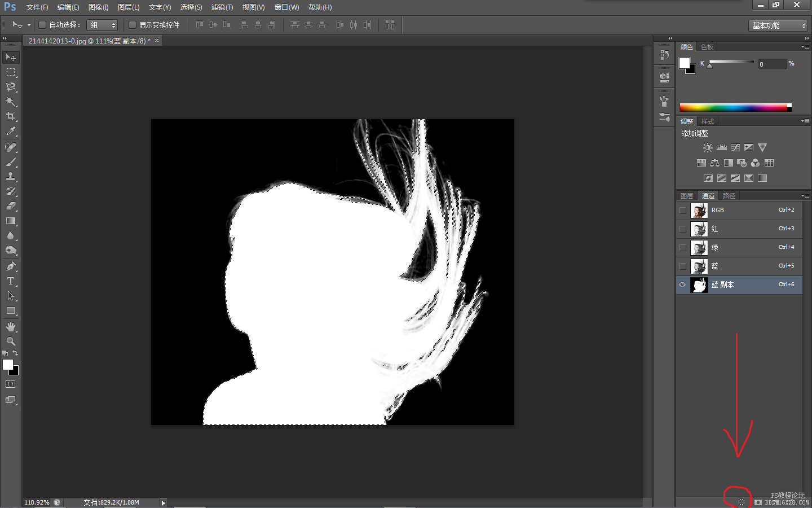The image size is (812, 508).
Task: Swap foreground and background colors
Action: pos(16,353)
